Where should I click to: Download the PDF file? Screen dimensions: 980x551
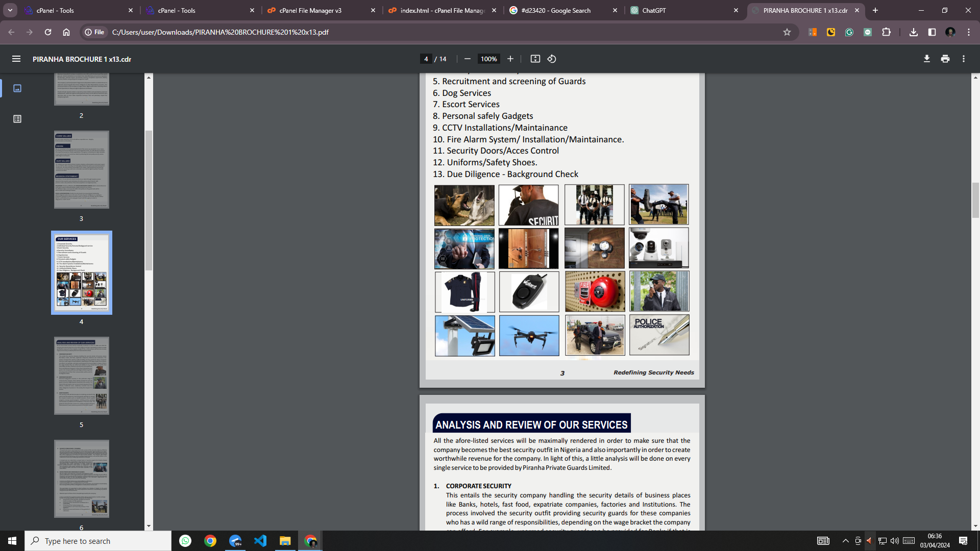pos(926,59)
